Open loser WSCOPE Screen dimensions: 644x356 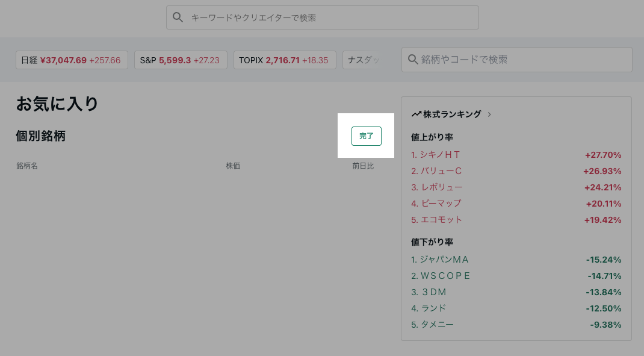click(441, 276)
